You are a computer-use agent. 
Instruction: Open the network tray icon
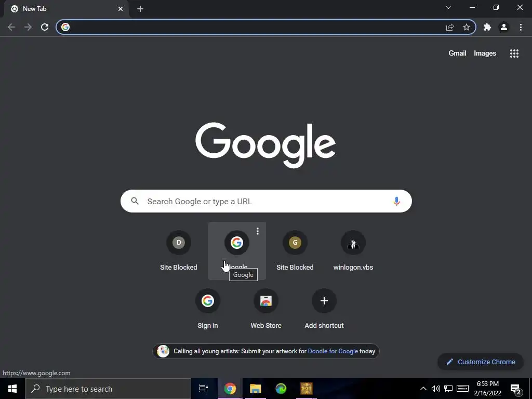click(448, 389)
